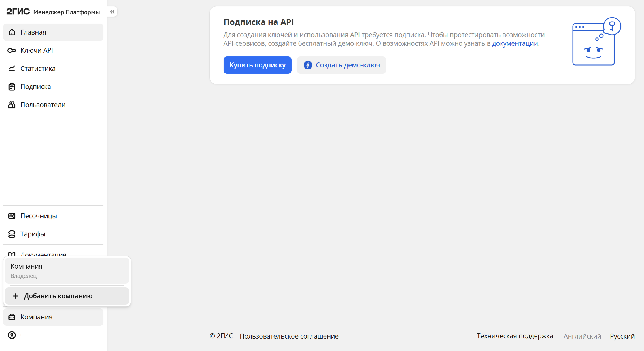The width and height of the screenshot is (644, 351).
Task: Collapse the sidebar with double chevron
Action: click(x=112, y=12)
